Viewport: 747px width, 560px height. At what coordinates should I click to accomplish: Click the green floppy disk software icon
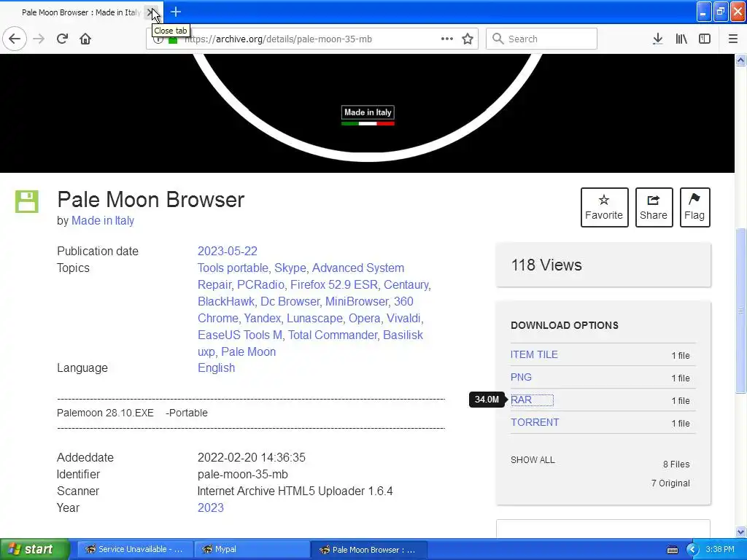(27, 201)
